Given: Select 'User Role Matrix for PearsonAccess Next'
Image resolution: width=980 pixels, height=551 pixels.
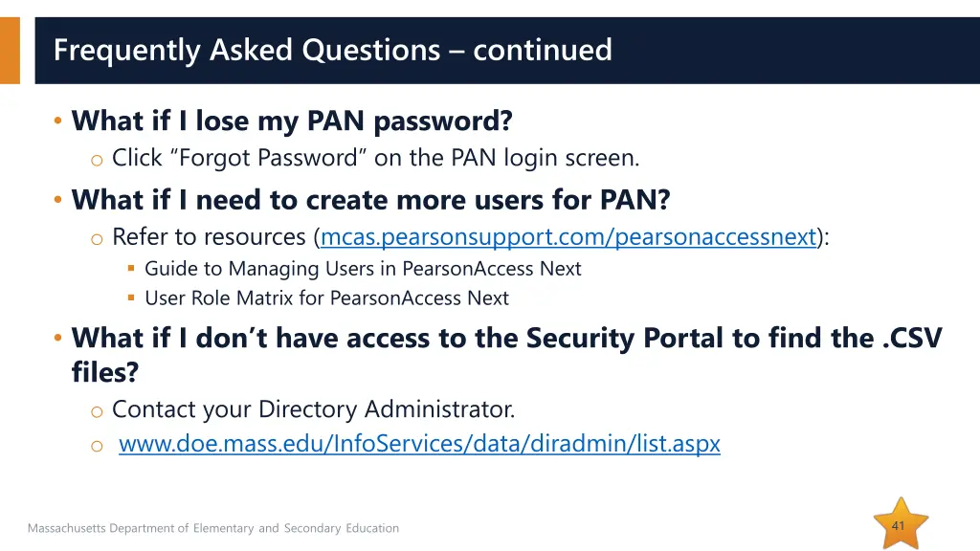Looking at the screenshot, I should [326, 298].
